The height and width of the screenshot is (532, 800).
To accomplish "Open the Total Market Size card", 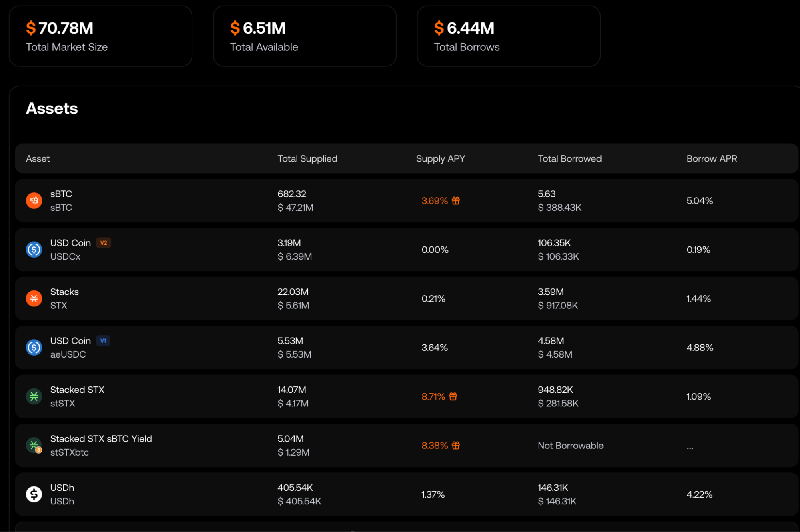I will tap(100, 36).
